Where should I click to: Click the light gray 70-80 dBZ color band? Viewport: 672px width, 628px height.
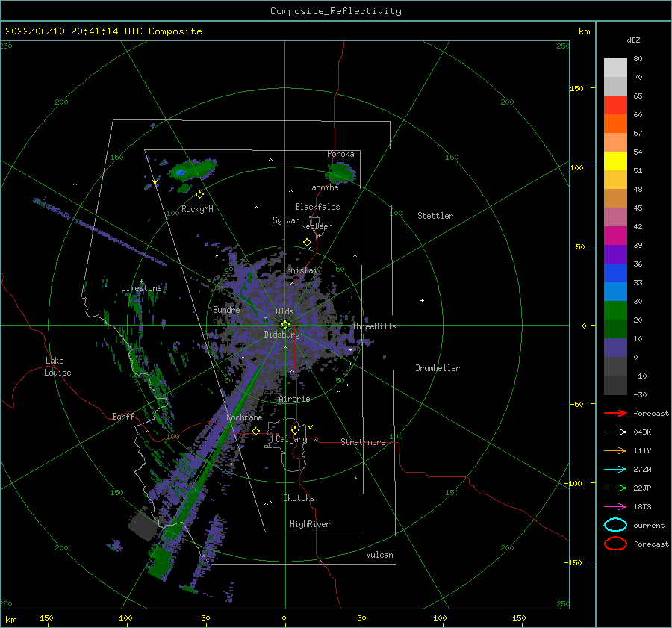615,68
